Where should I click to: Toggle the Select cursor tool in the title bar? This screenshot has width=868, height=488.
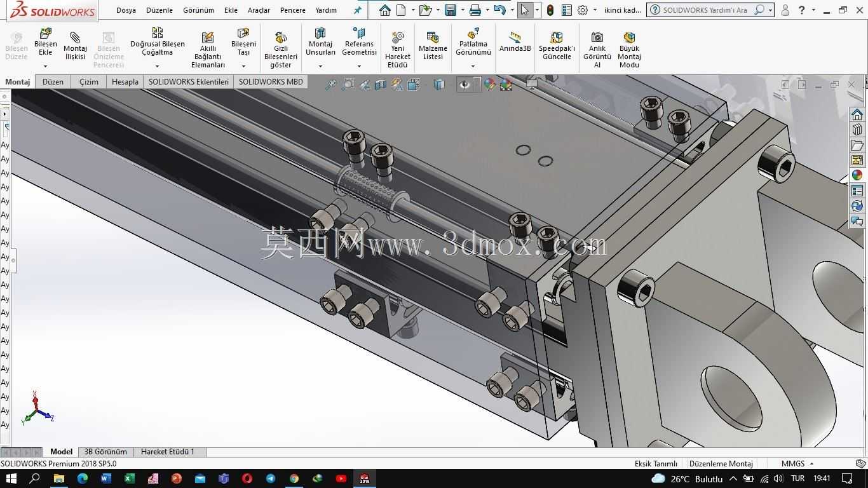click(524, 10)
